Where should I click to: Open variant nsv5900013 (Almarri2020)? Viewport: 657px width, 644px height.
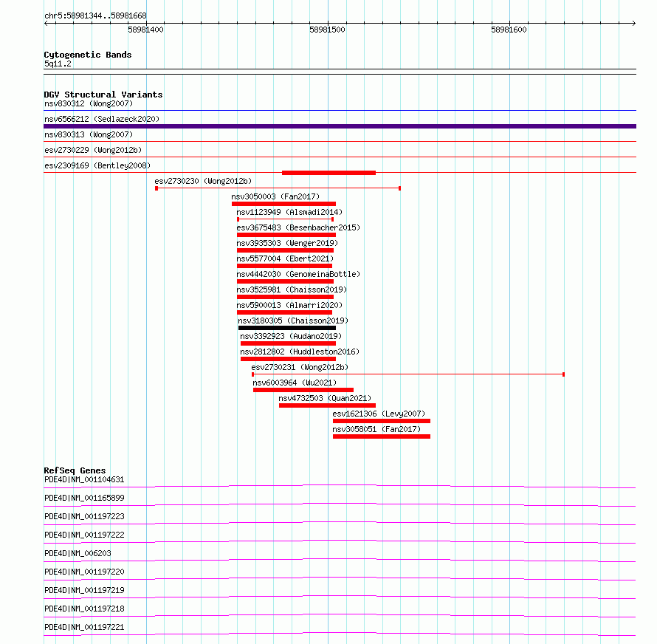pyautogui.click(x=289, y=305)
